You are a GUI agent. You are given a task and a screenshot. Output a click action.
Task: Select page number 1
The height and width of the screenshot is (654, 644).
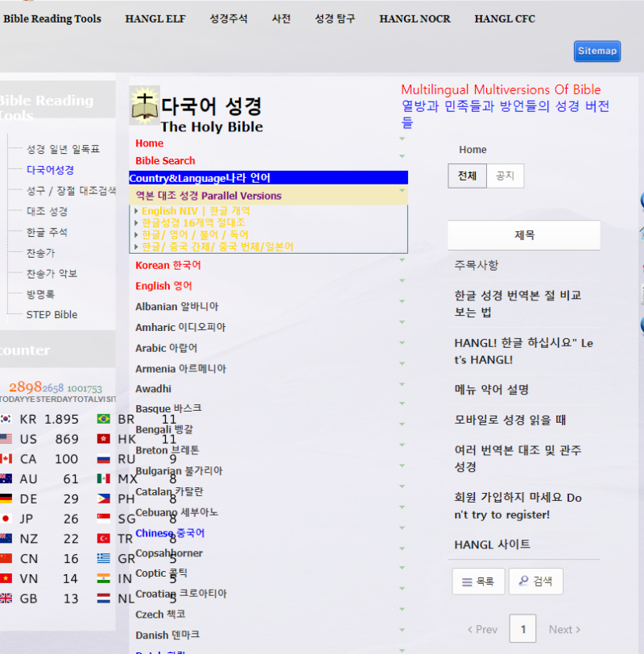(522, 628)
